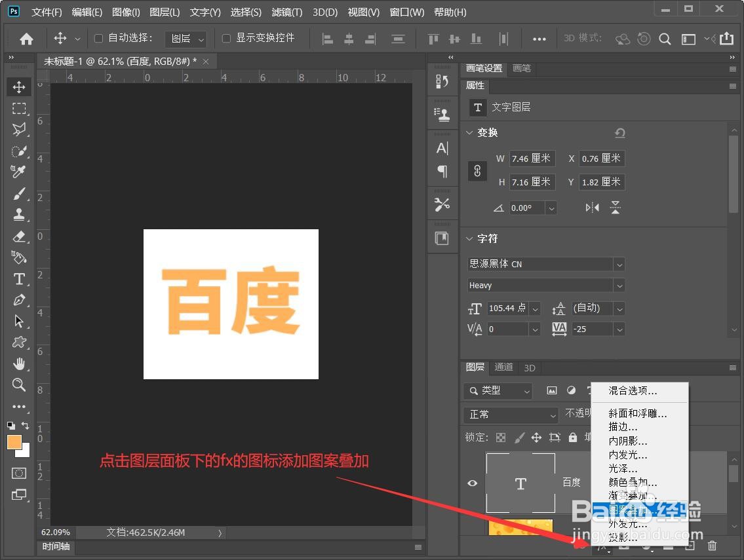The image size is (744, 560).
Task: Select the Eyedropper tool
Action: tap(19, 172)
